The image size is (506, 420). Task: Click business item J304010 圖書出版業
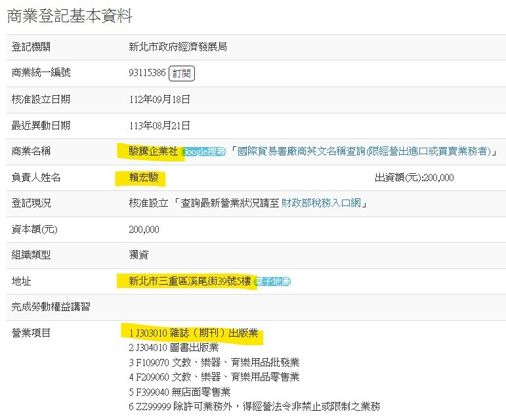pos(174,347)
